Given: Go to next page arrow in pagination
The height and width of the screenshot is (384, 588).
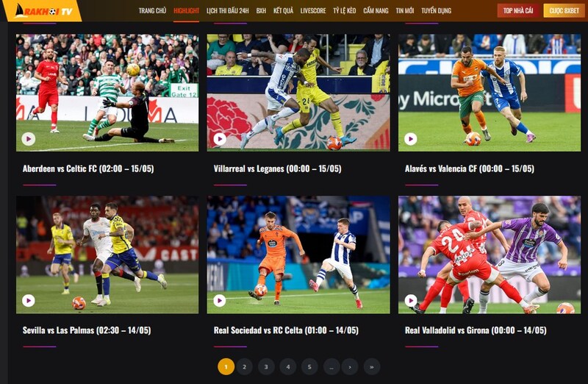Looking at the screenshot, I should click(350, 367).
